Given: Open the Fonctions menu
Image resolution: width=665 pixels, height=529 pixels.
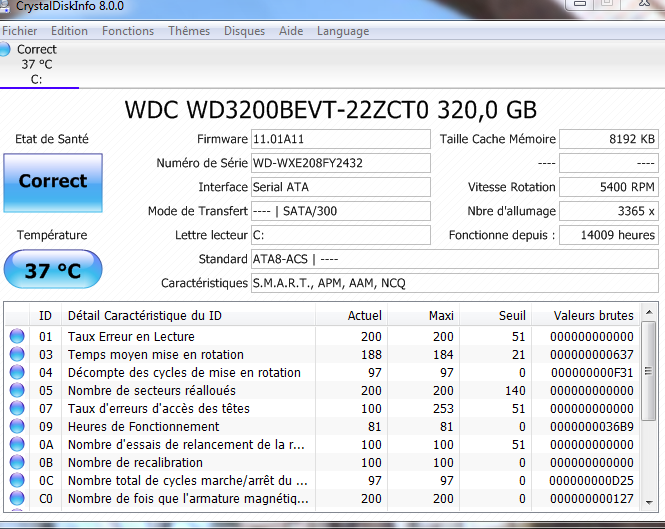Looking at the screenshot, I should [128, 31].
